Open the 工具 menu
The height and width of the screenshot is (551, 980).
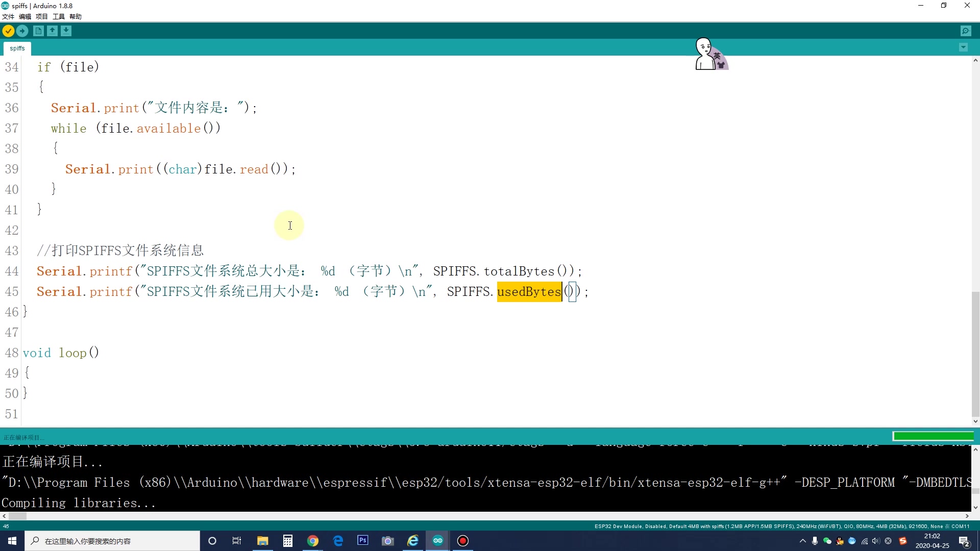(x=58, y=16)
